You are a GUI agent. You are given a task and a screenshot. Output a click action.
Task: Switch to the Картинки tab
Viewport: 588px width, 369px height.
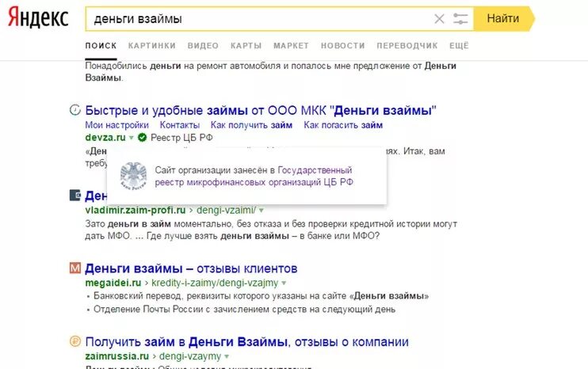[x=152, y=46]
